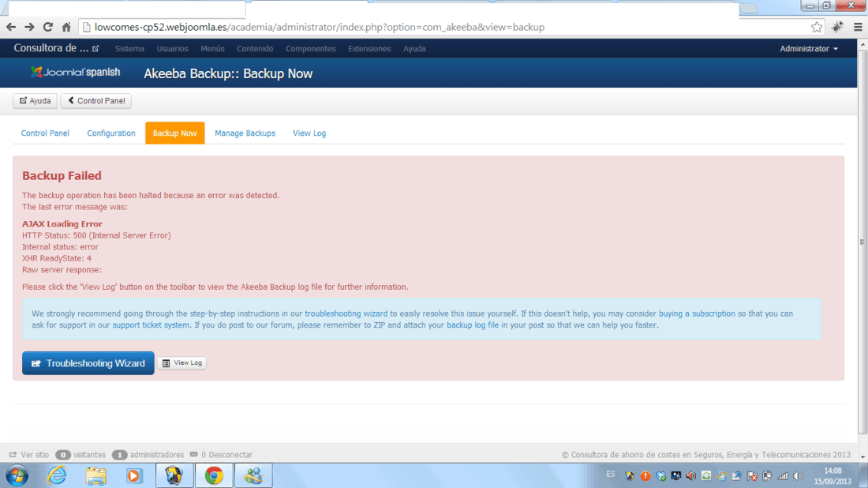Click the red speaker tray icon
Image resolution: width=868 pixels, height=488 pixels.
point(691,476)
